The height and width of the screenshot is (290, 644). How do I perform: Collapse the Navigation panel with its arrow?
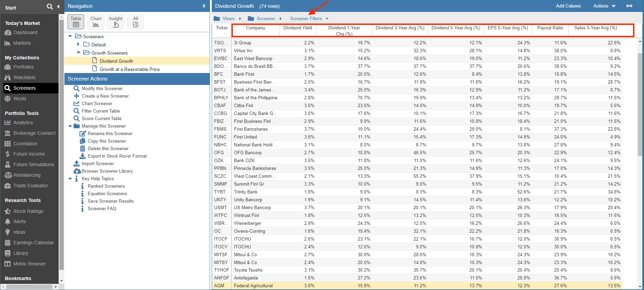click(204, 6)
